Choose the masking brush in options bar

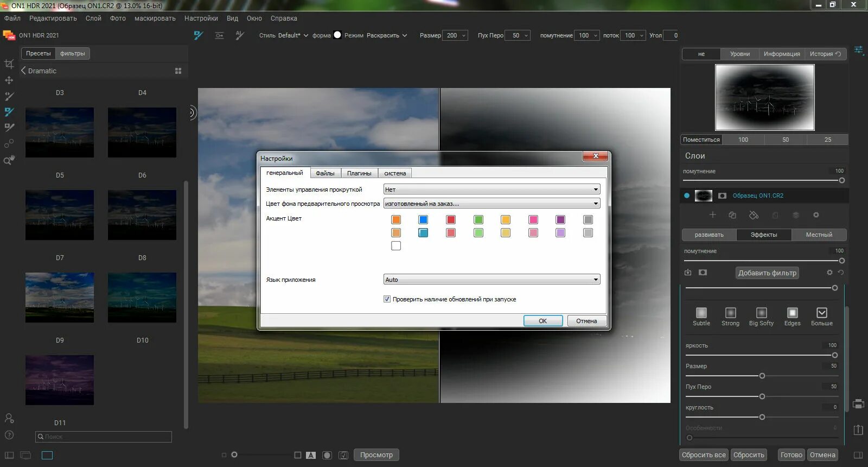pyautogui.click(x=199, y=35)
